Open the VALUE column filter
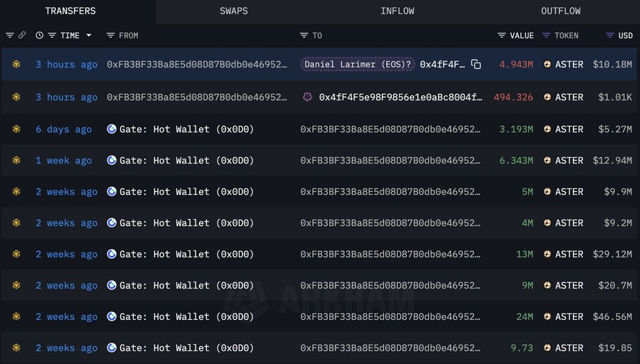 pyautogui.click(x=501, y=36)
